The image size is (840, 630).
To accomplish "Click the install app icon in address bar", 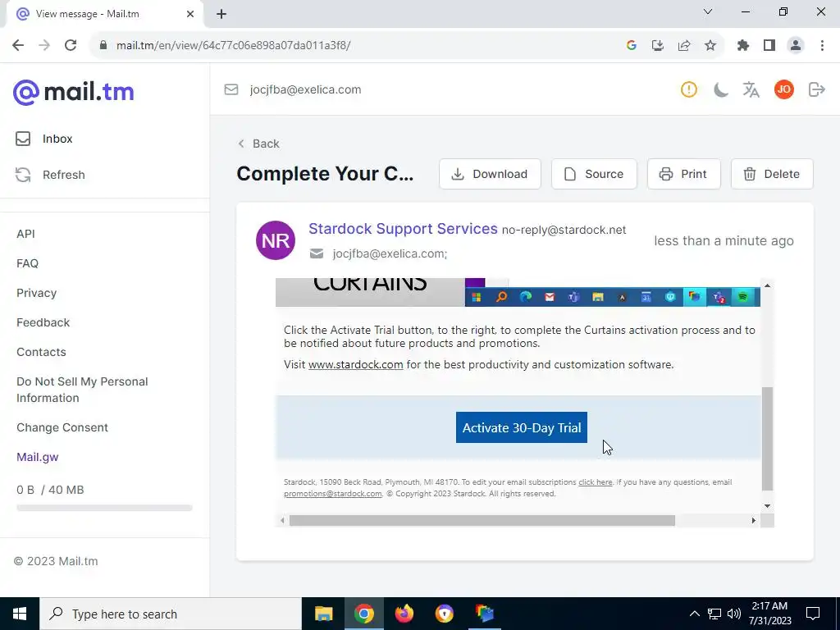I will [658, 46].
